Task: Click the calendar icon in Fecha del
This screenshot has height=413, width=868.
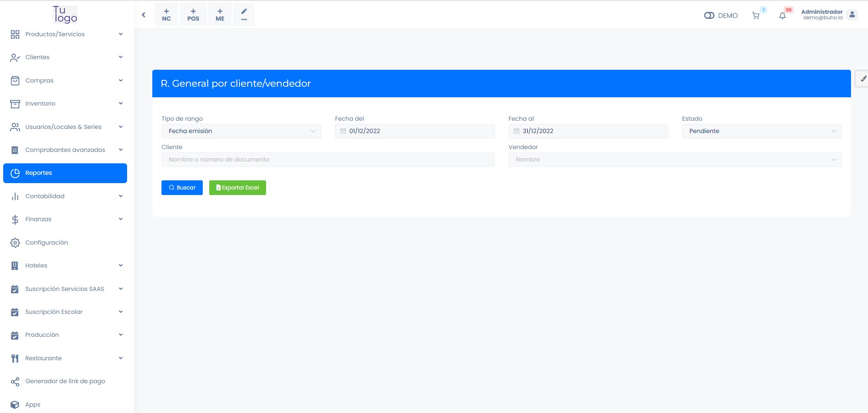Action: (x=343, y=131)
